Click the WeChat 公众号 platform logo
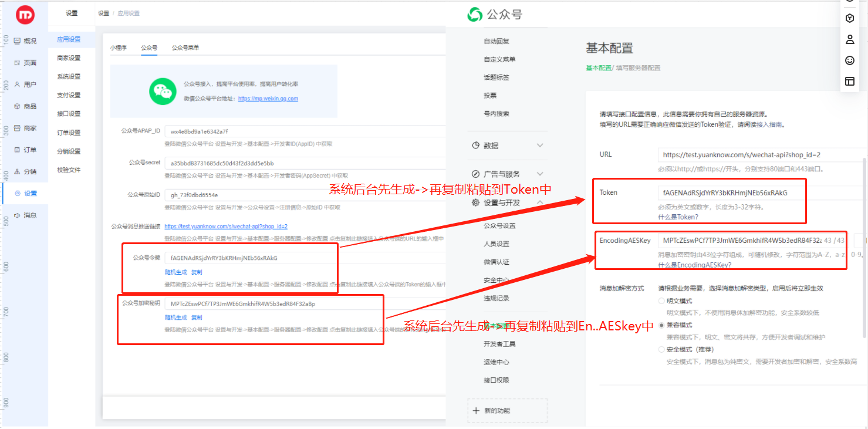Screen dimensions: 868x429 [x=494, y=15]
